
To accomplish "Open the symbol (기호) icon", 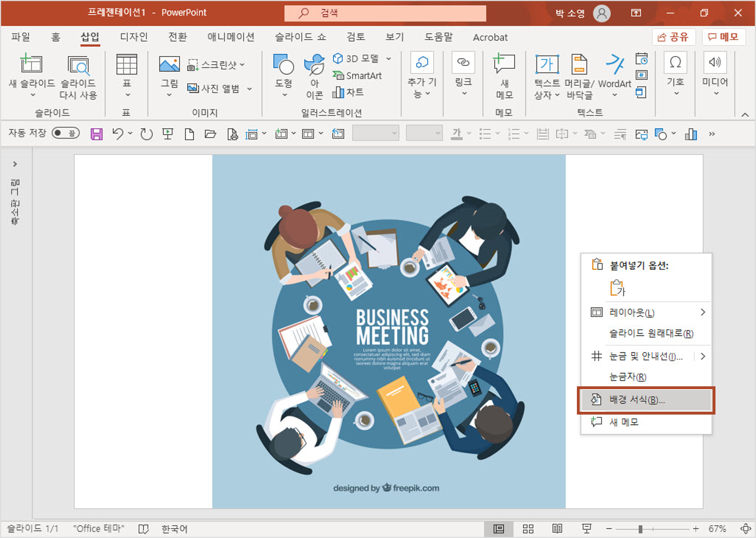I will click(675, 63).
